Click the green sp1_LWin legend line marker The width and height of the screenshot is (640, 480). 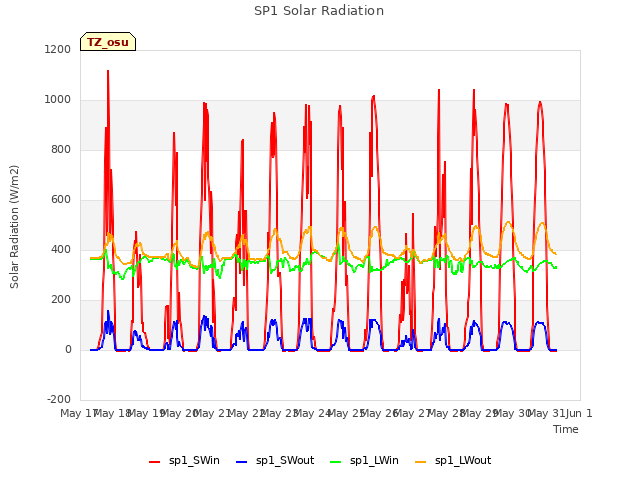(336, 462)
